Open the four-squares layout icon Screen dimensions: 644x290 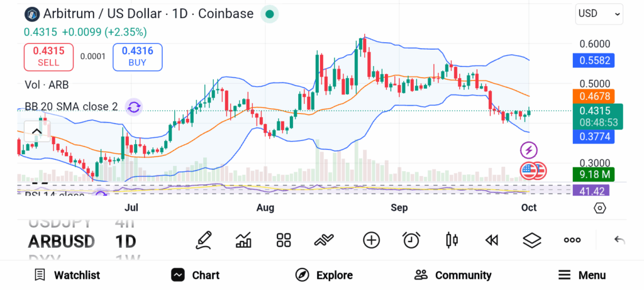pyautogui.click(x=284, y=240)
